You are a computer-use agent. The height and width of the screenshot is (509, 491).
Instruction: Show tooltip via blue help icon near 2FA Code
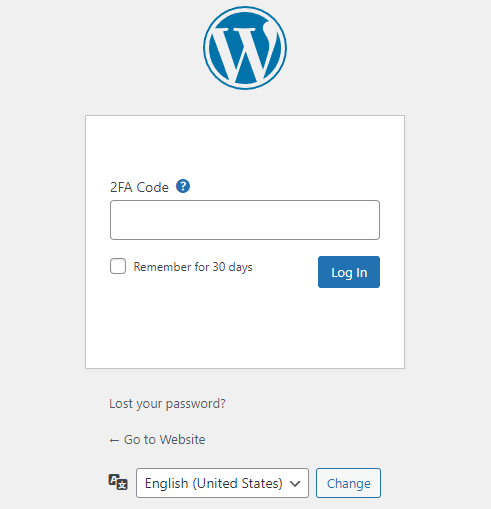[183, 186]
